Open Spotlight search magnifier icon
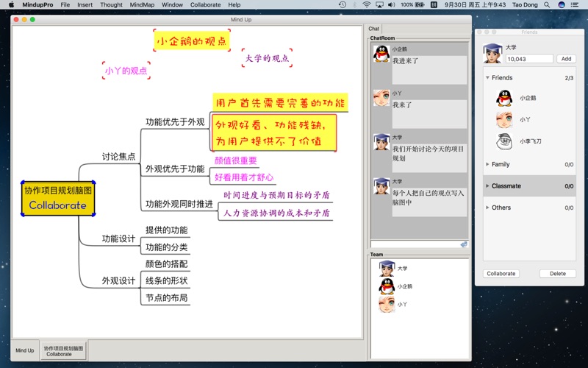The image size is (588, 368). pos(547,5)
